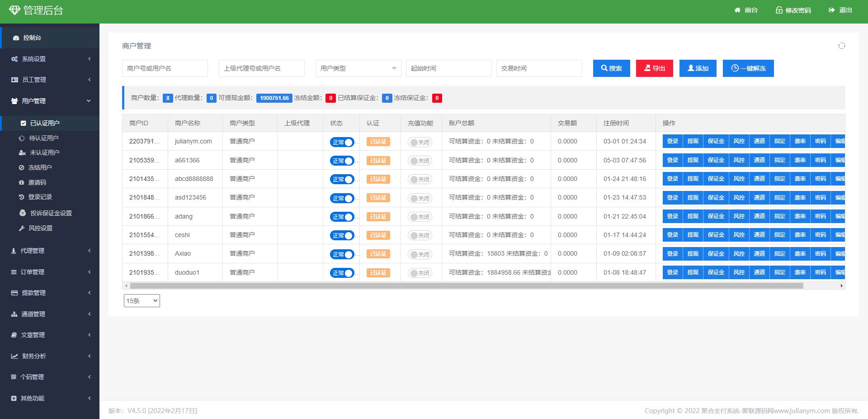Open 风控设置 submenu item
This screenshot has height=419, width=868.
(x=50, y=228)
